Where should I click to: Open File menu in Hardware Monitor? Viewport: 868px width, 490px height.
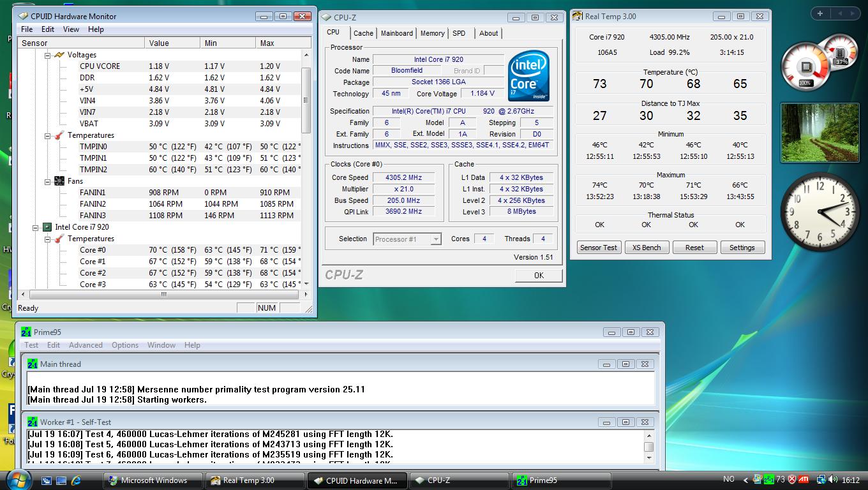click(x=27, y=29)
